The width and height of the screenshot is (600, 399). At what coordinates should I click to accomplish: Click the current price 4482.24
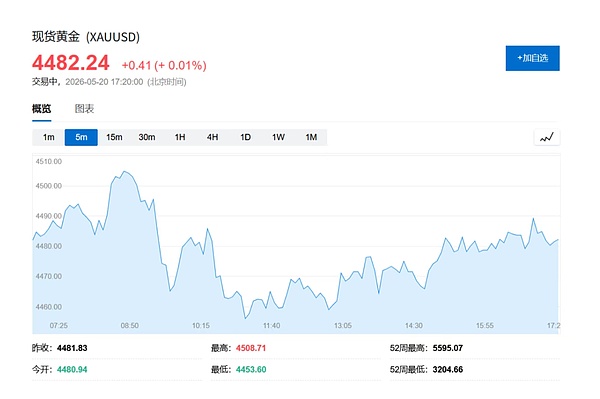click(71, 63)
